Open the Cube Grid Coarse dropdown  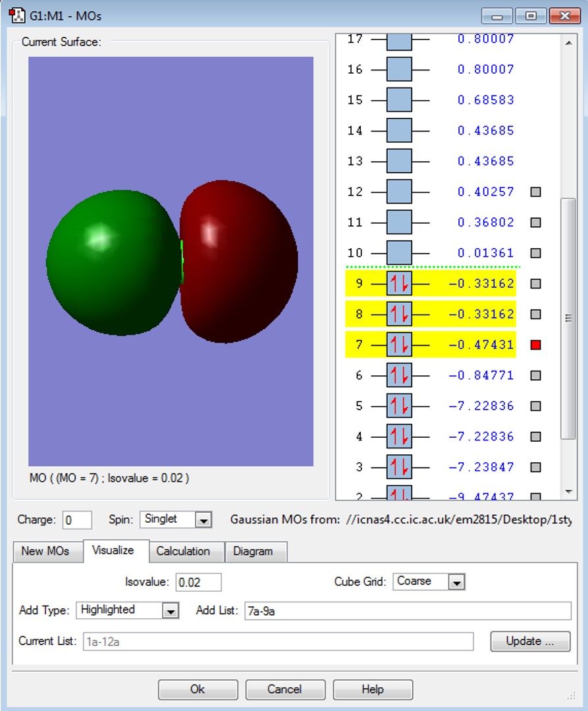[x=456, y=582]
